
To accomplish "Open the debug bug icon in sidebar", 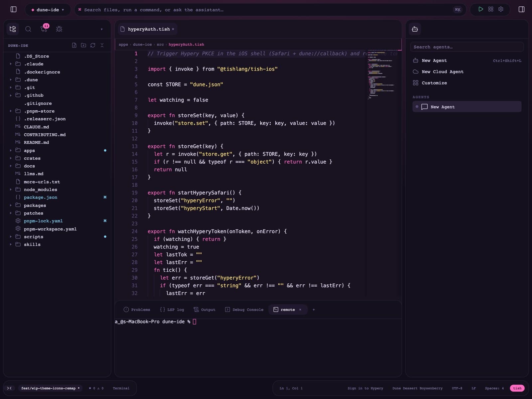I will [x=59, y=29].
